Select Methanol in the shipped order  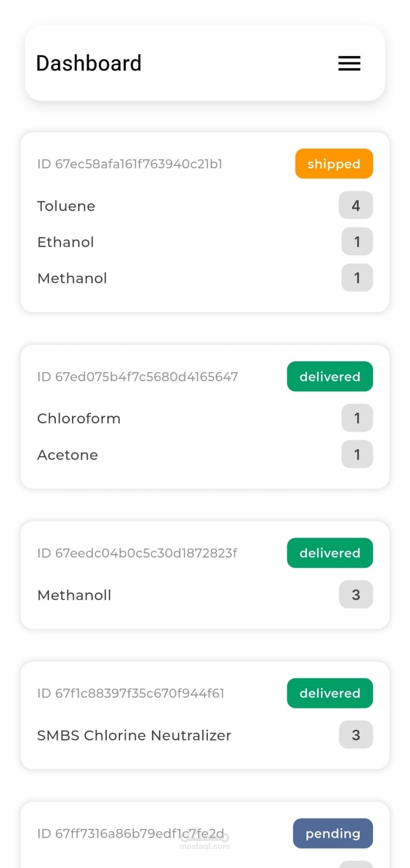point(72,278)
